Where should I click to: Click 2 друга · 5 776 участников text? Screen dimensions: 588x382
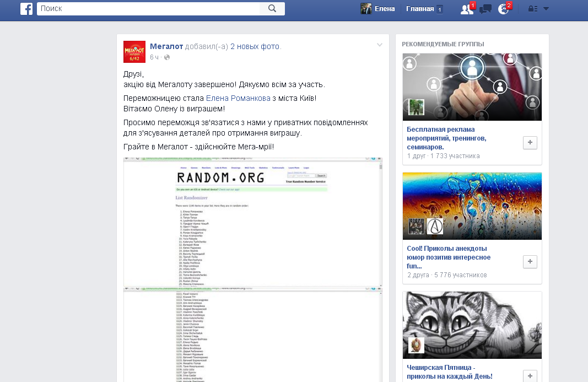[447, 275]
